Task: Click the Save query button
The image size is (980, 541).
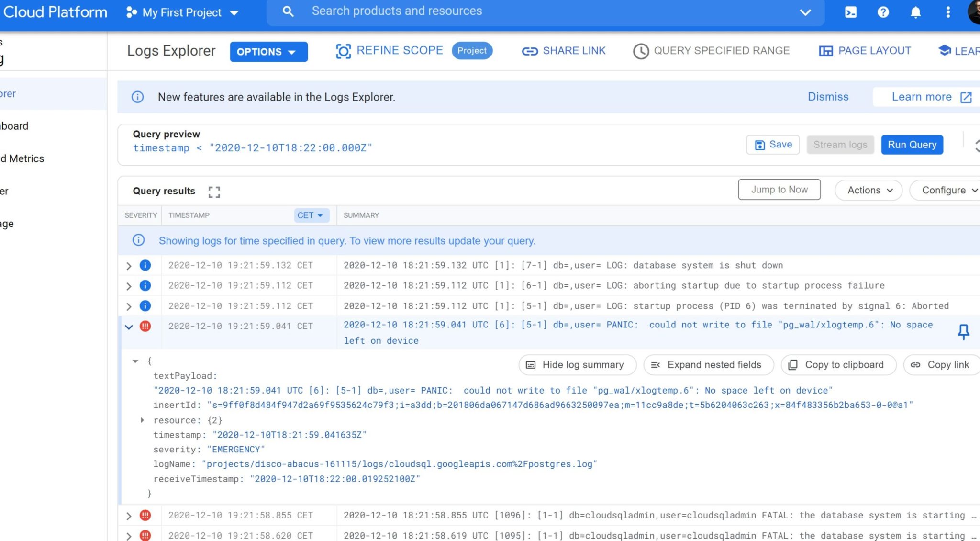Action: [773, 145]
